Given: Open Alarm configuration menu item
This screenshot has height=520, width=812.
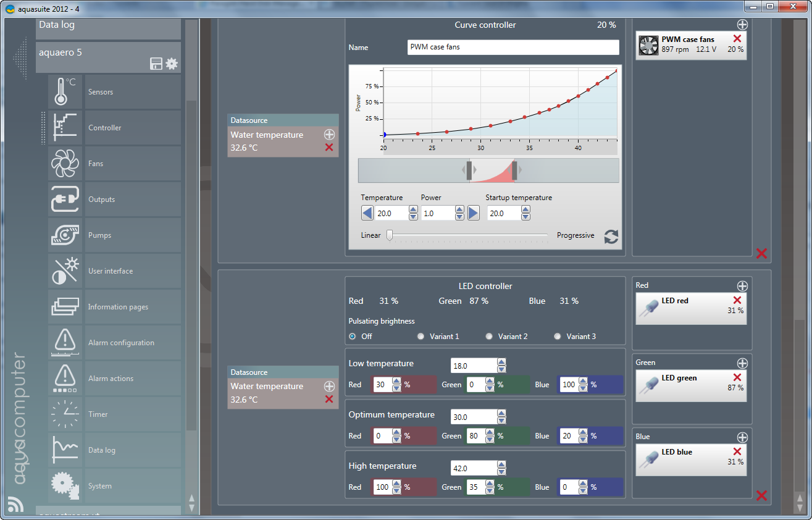Looking at the screenshot, I should [121, 343].
